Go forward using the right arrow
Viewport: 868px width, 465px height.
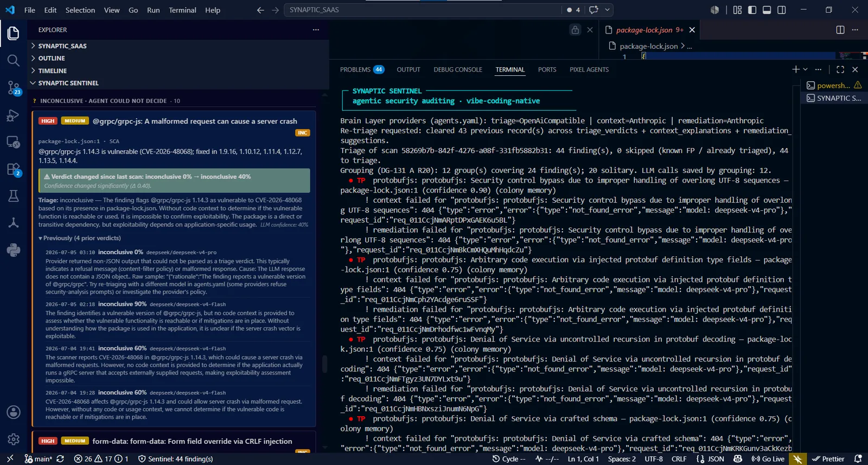point(275,10)
